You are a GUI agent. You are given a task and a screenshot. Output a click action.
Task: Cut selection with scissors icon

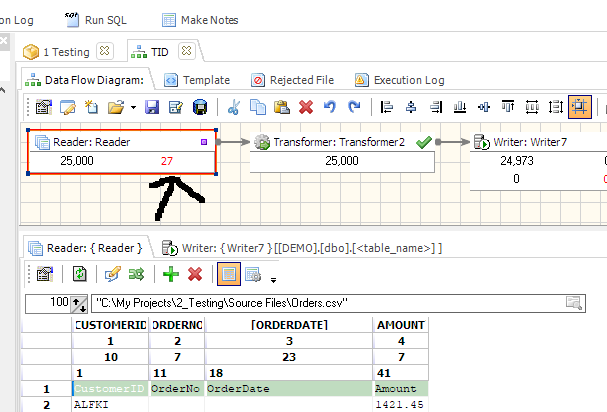click(x=234, y=107)
